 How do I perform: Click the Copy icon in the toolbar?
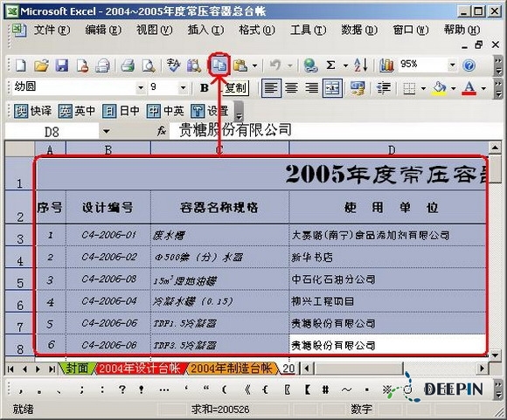tap(219, 65)
